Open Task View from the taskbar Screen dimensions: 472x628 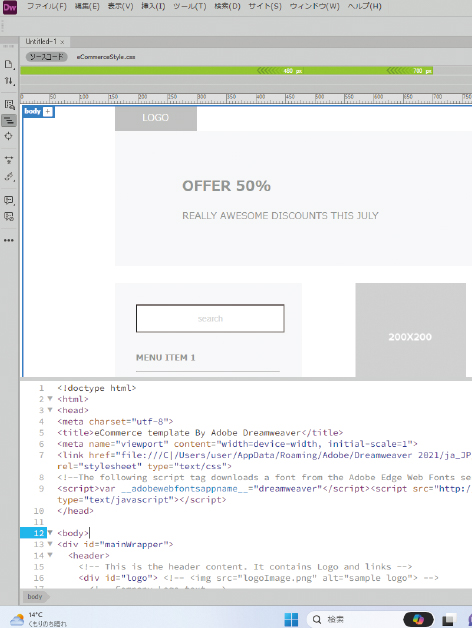450,620
